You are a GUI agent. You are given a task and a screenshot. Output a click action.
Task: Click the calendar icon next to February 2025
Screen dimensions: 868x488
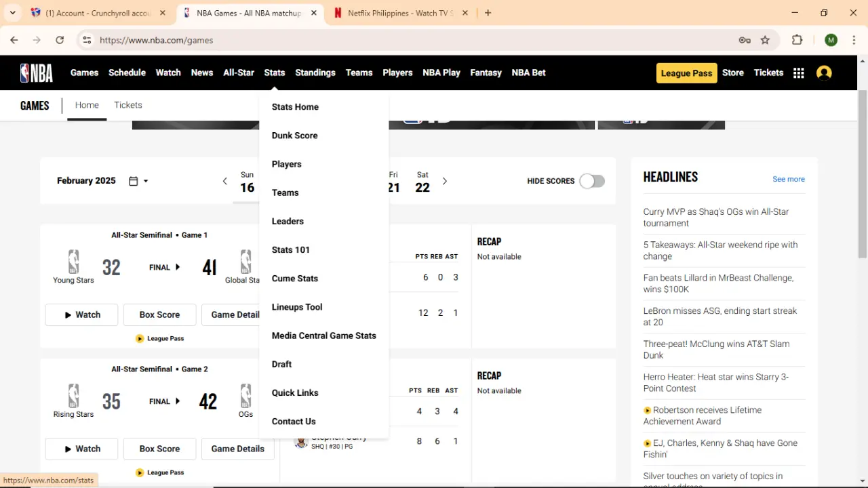point(134,181)
